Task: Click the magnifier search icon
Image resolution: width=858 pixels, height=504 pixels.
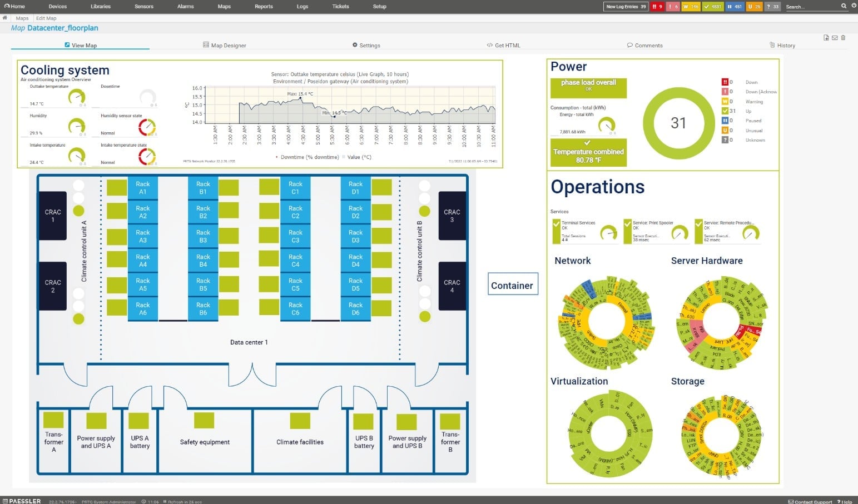Action: [844, 6]
